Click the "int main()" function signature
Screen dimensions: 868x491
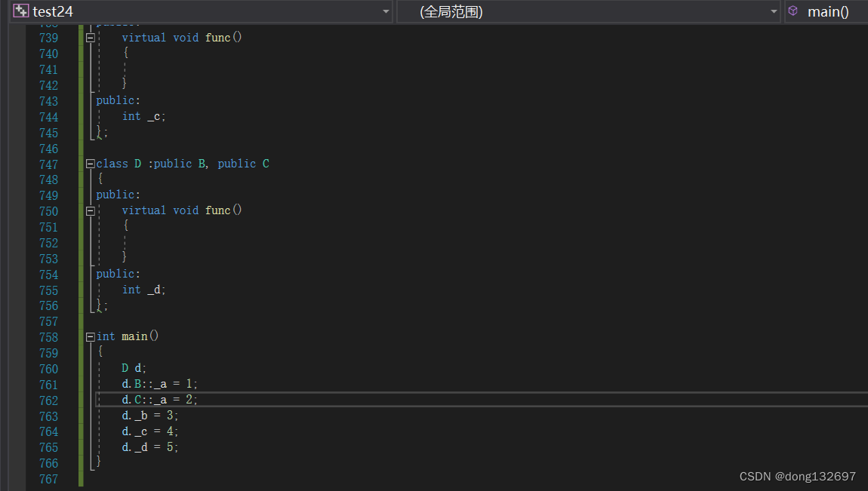(x=128, y=336)
